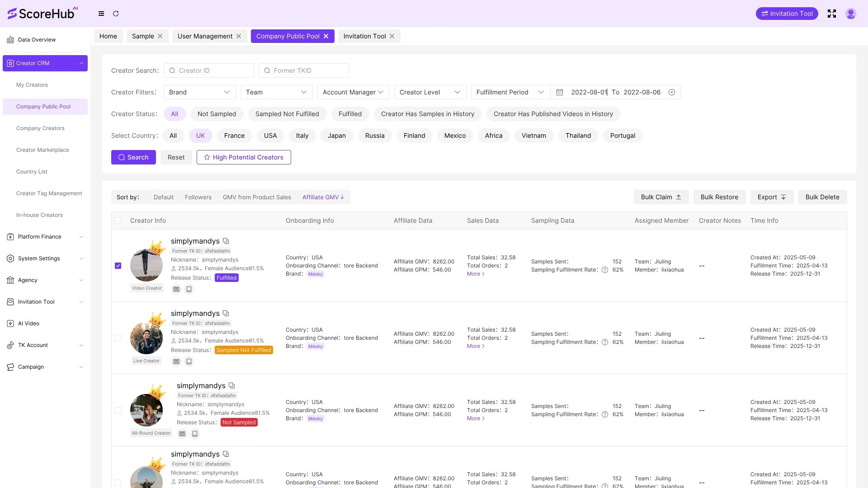Expand Platform Finance menu
The height and width of the screenshot is (488, 868).
(x=45, y=237)
